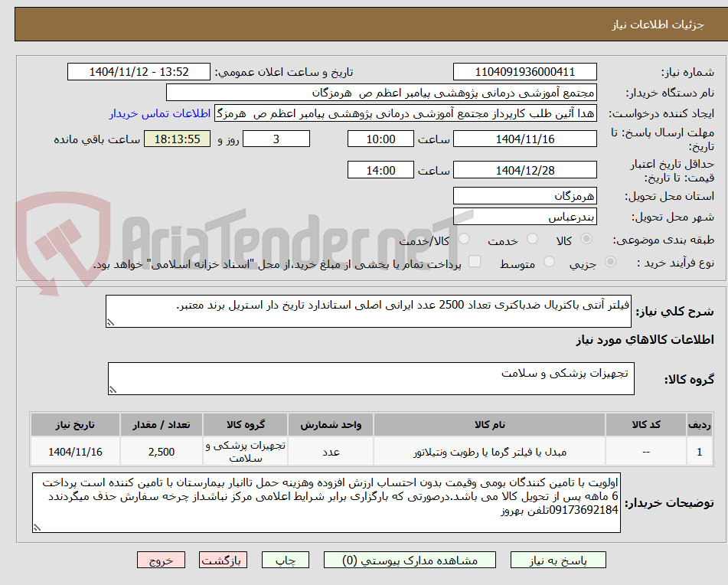Open مشاهده مدارک پیوستی (0) button
The height and width of the screenshot is (585, 728).
pyautogui.click(x=410, y=560)
